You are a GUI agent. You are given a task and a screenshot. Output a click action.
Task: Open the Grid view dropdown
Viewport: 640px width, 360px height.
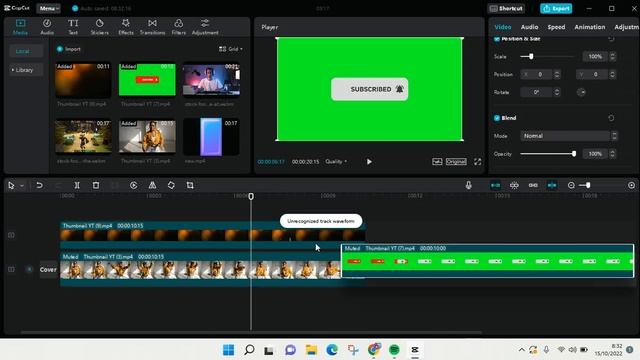[231, 49]
